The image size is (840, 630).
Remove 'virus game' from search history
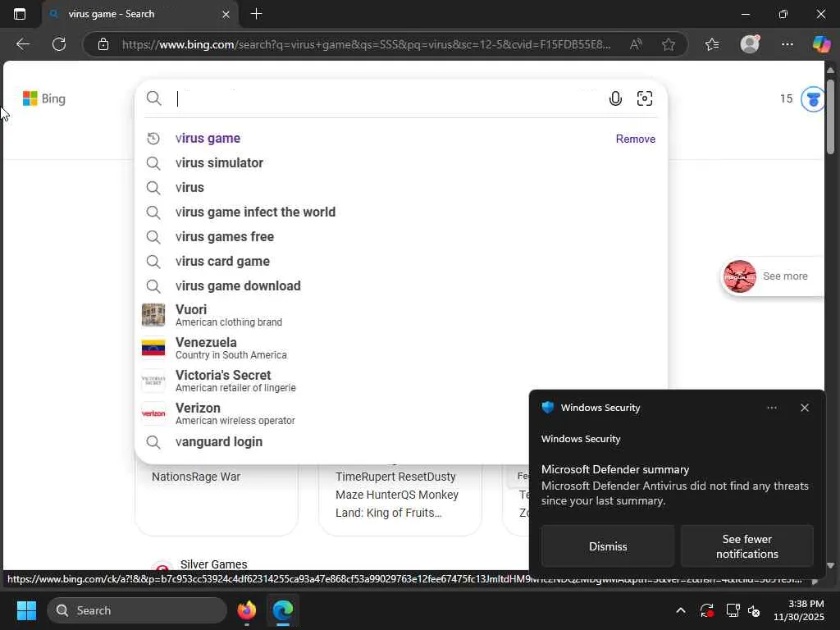pos(636,139)
